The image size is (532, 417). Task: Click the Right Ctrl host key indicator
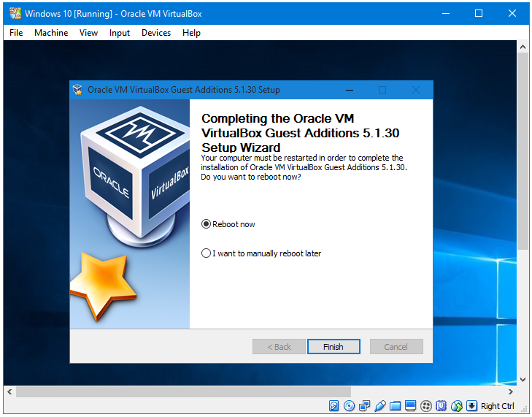(x=498, y=406)
